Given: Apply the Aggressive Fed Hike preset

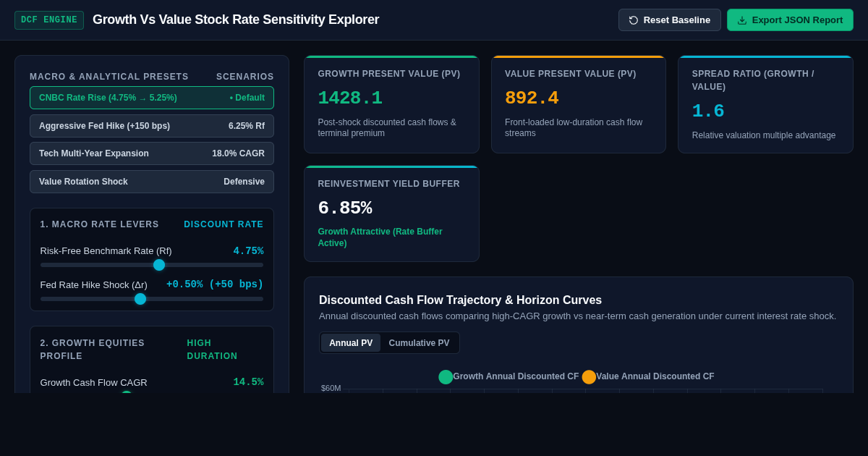Looking at the screenshot, I should pos(152,126).
